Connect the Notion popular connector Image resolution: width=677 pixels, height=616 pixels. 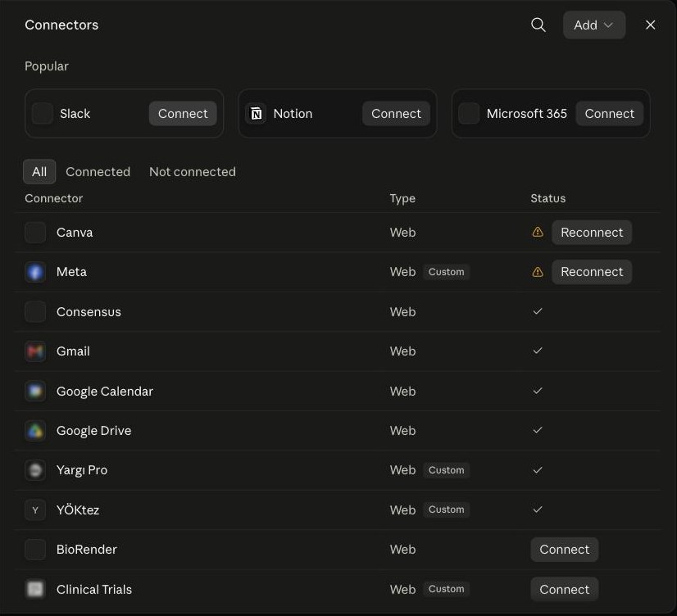pyautogui.click(x=396, y=113)
